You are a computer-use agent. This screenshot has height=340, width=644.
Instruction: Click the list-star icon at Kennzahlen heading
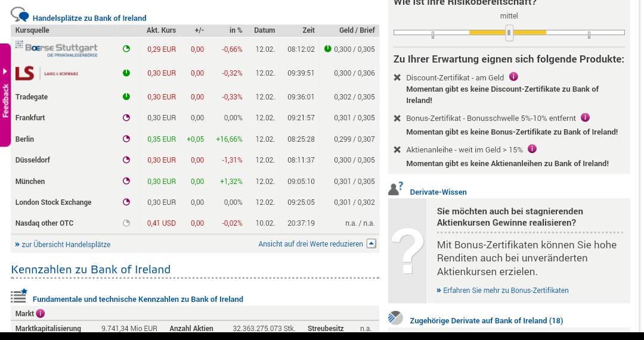tap(19, 296)
